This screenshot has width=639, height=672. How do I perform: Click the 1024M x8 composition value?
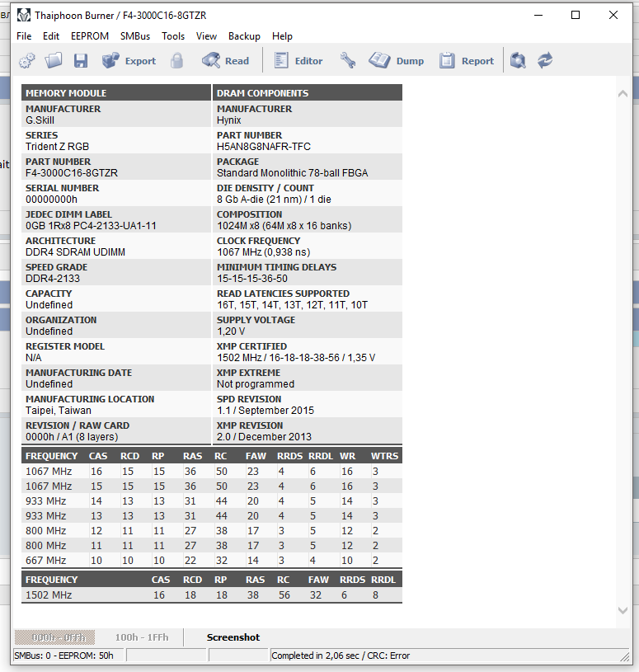click(x=284, y=226)
